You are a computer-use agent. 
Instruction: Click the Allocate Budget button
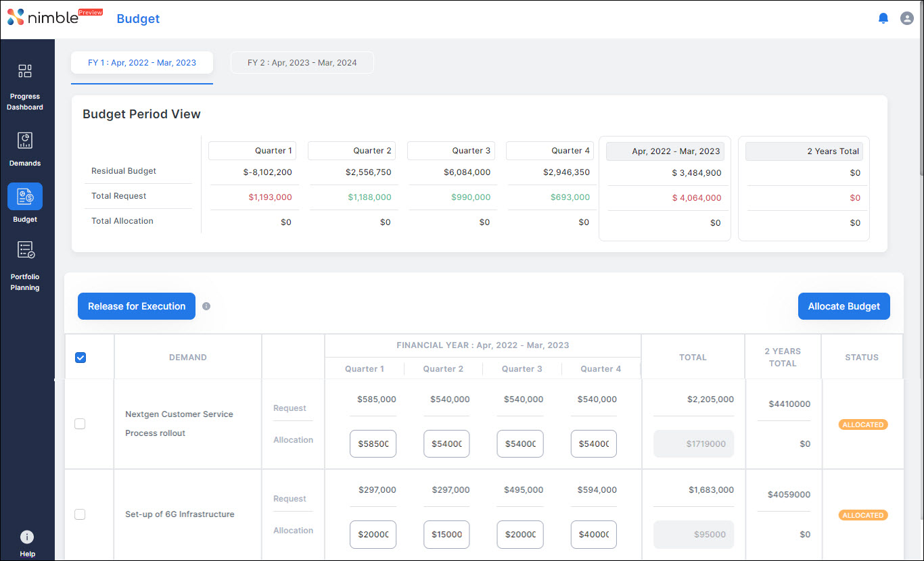844,306
